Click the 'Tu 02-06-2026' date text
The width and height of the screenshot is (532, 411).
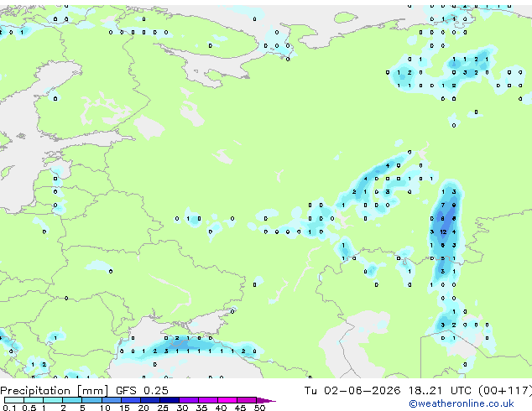point(352,391)
